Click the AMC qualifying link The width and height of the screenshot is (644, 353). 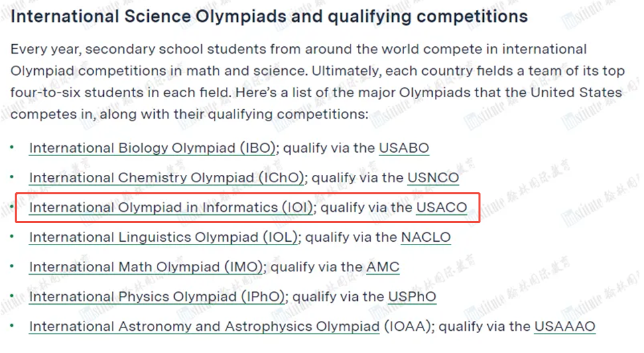coord(383,267)
